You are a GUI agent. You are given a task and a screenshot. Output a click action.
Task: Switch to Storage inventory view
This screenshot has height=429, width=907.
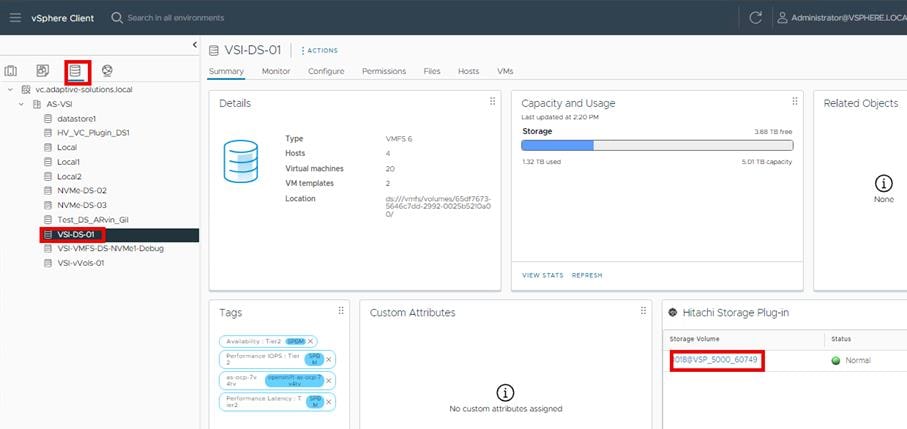click(75, 71)
